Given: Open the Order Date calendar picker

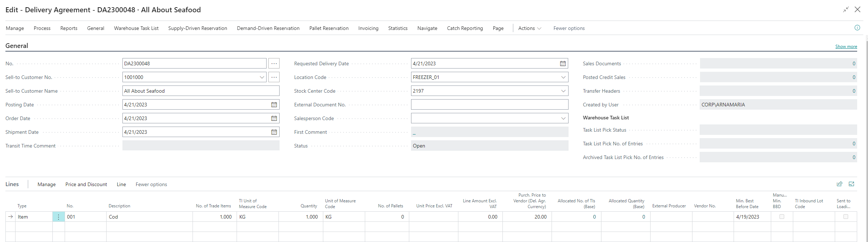Looking at the screenshot, I should pos(274,118).
